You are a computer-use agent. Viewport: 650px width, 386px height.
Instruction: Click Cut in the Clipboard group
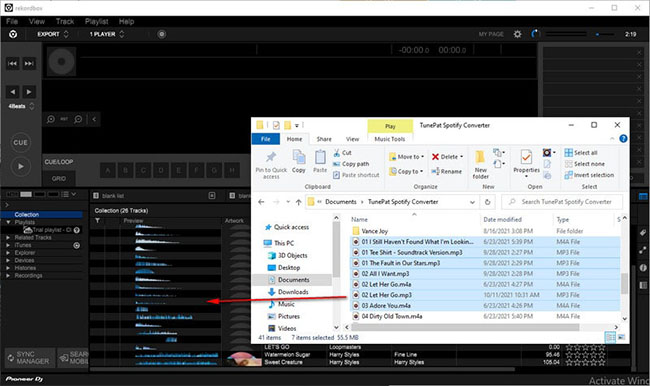tap(342, 153)
